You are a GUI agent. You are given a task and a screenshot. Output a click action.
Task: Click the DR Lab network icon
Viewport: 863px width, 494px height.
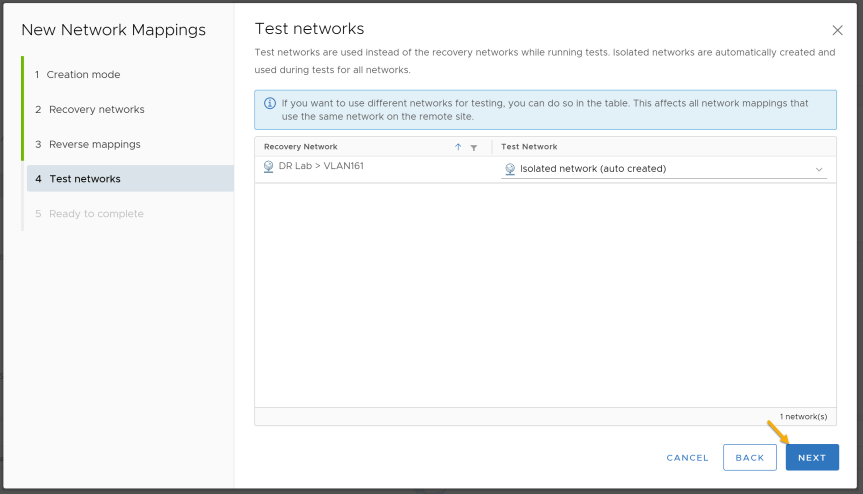click(269, 167)
